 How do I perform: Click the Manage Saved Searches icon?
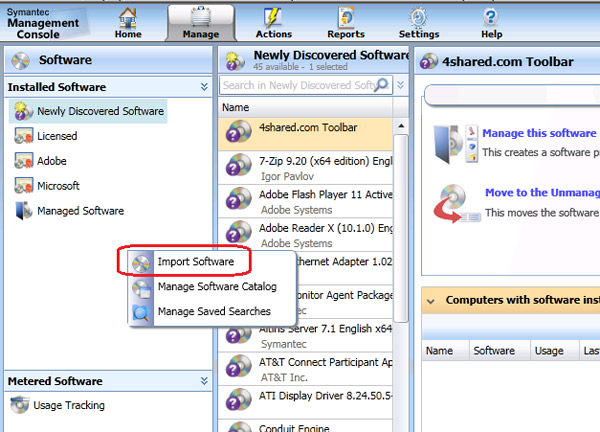click(141, 313)
